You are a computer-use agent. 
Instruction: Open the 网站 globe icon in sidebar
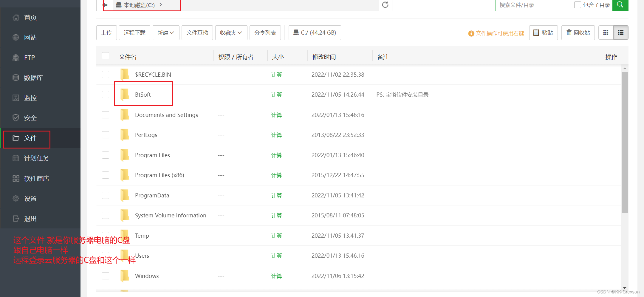click(x=16, y=38)
